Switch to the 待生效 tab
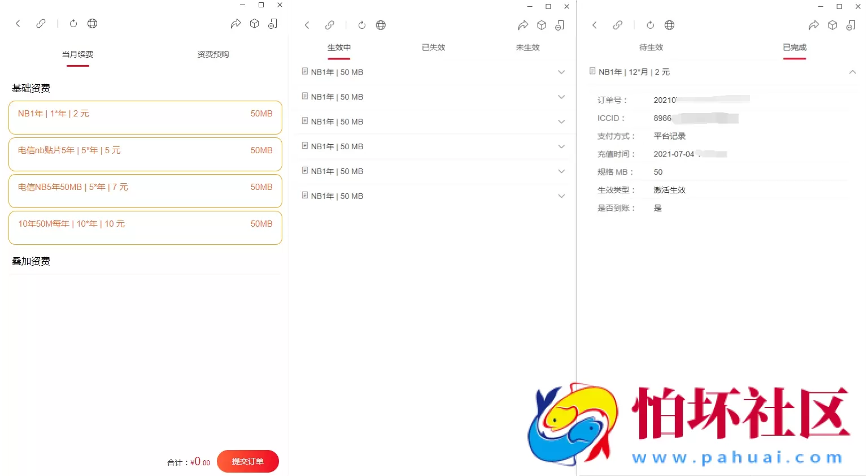The height and width of the screenshot is (476, 868). [651, 47]
